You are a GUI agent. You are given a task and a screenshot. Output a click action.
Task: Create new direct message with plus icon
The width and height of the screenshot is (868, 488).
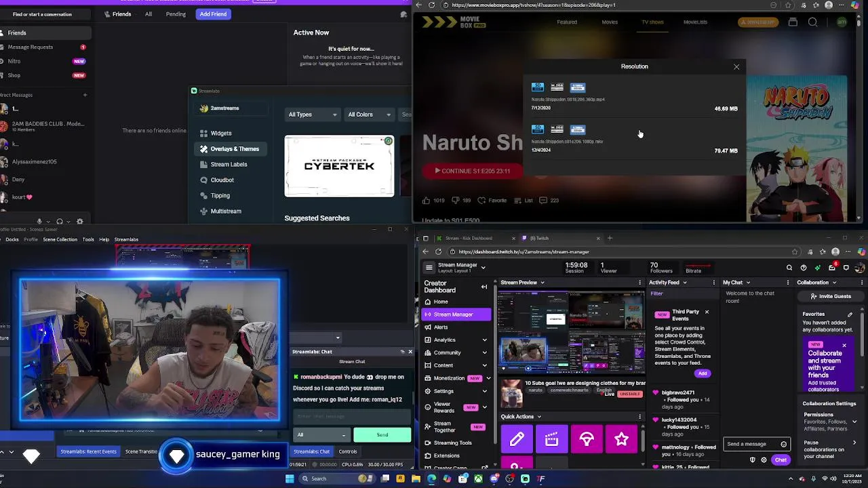[85, 95]
